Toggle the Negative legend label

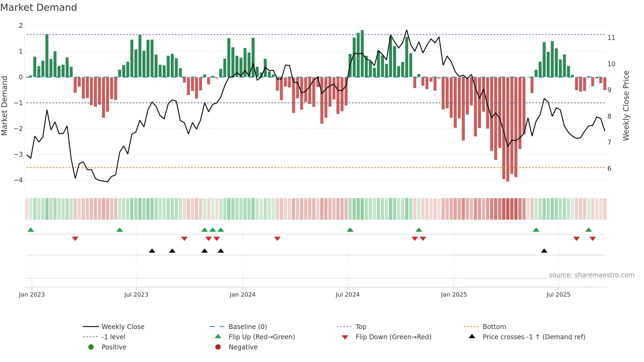[x=243, y=347]
